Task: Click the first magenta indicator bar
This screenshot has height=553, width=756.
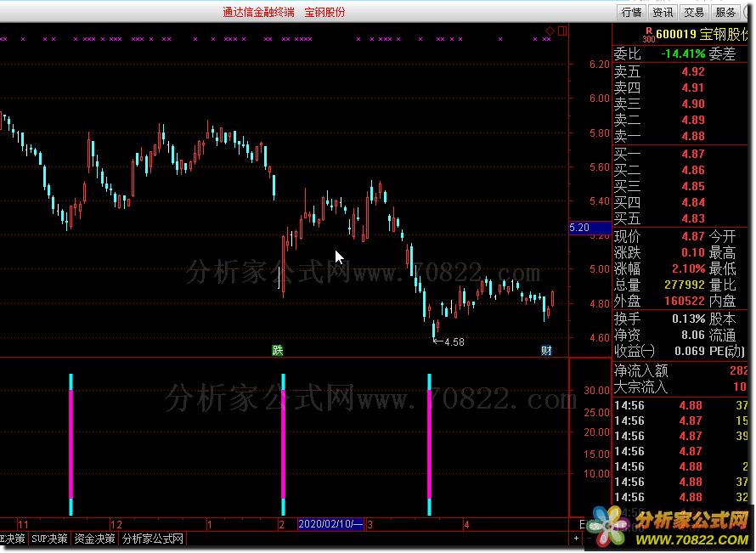Action: pyautogui.click(x=71, y=444)
